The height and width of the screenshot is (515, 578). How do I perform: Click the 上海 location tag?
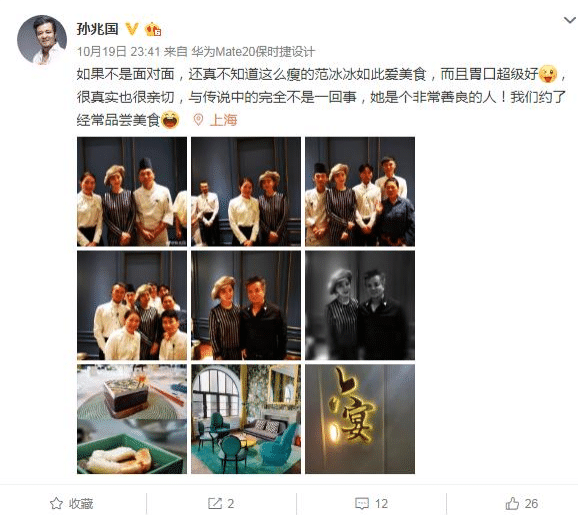[x=223, y=120]
